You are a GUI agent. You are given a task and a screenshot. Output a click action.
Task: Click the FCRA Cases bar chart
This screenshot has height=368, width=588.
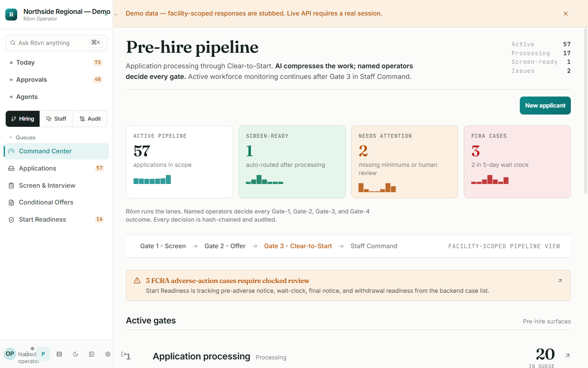490,180
